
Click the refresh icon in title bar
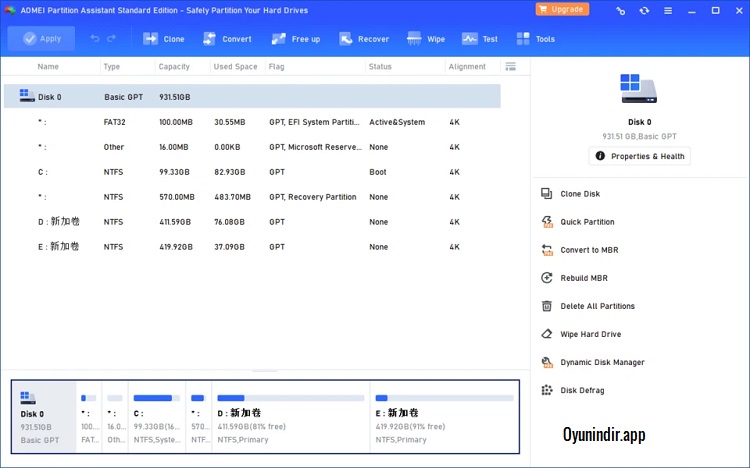coord(644,11)
